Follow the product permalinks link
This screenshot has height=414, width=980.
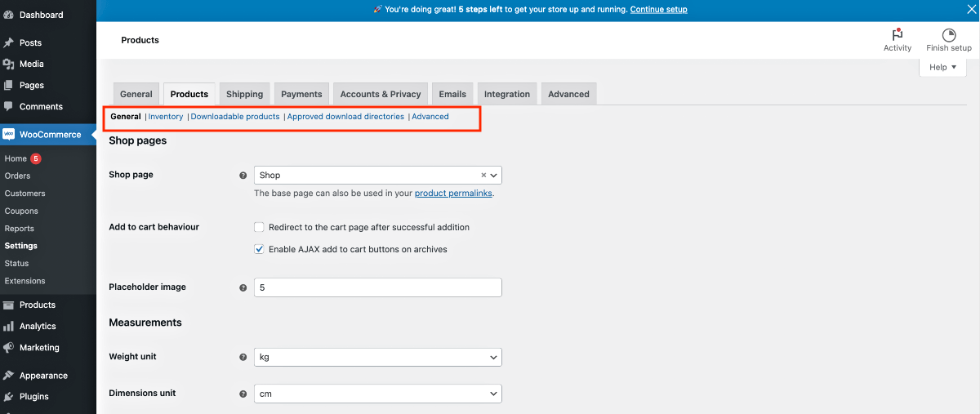click(x=453, y=194)
